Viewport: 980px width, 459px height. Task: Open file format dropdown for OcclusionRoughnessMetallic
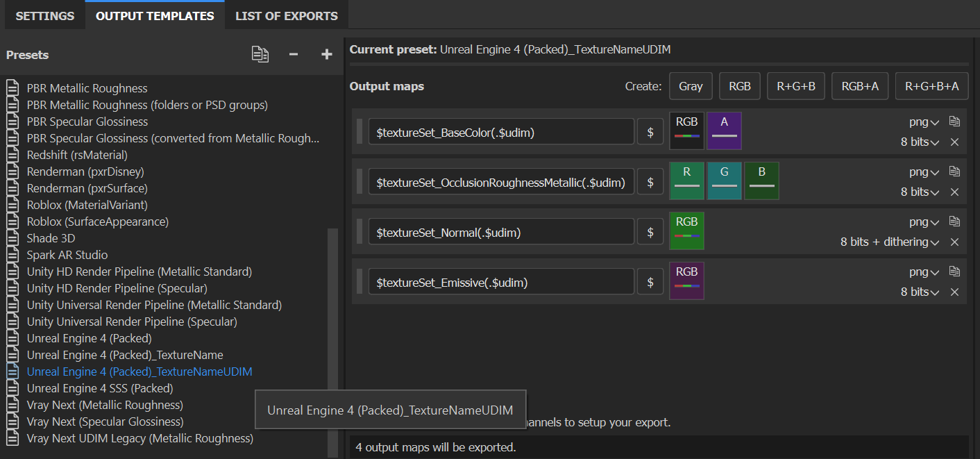(924, 172)
